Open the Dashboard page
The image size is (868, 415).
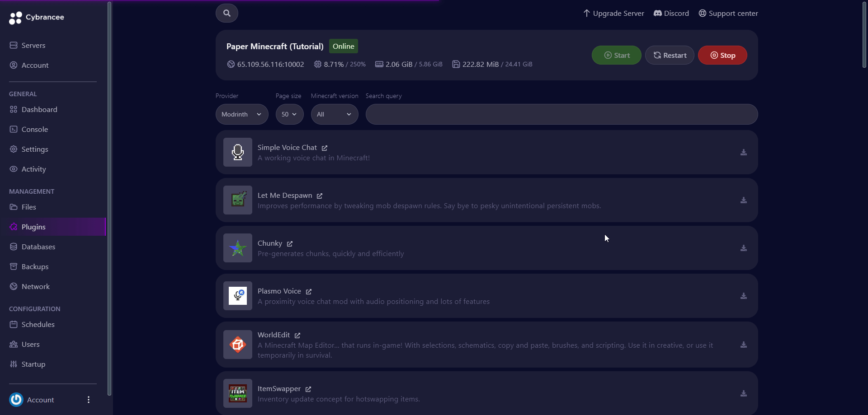(53, 109)
